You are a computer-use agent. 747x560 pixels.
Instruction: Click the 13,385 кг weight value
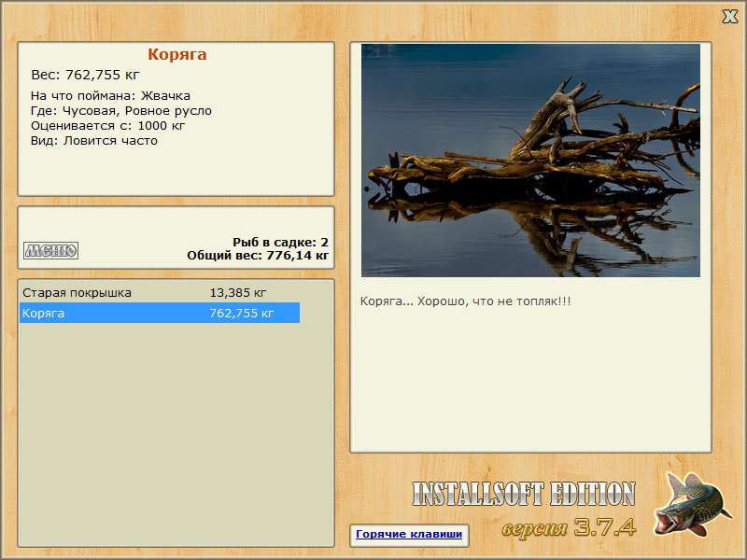238,293
